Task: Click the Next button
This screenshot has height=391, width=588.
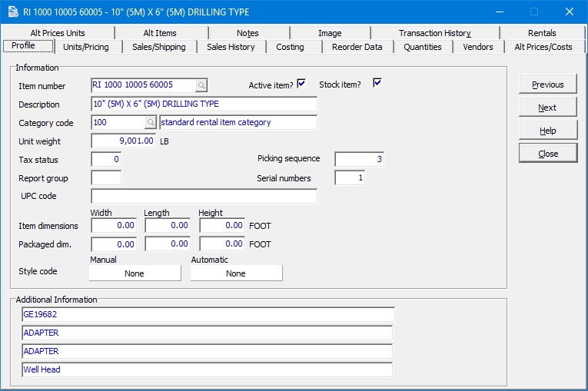Action: pos(548,108)
